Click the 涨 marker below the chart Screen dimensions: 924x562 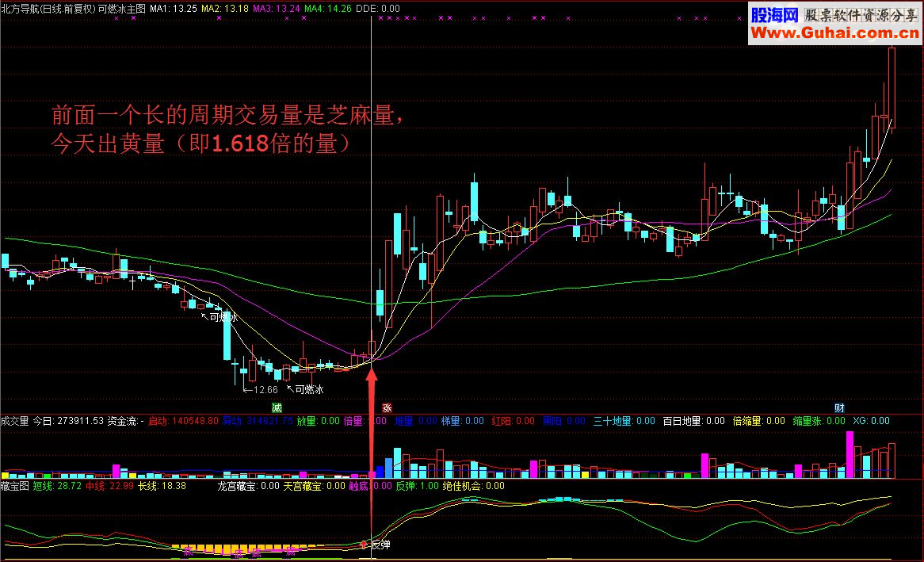click(387, 408)
